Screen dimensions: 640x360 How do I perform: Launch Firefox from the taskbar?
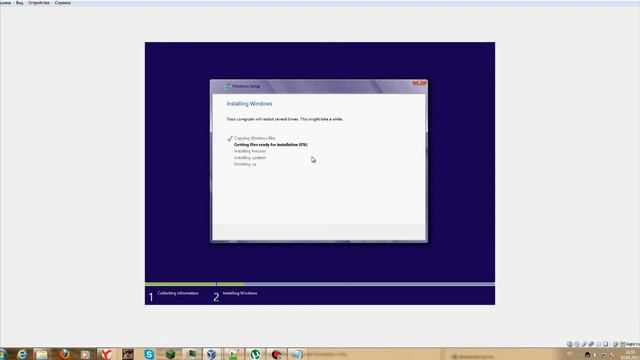pos(64,354)
